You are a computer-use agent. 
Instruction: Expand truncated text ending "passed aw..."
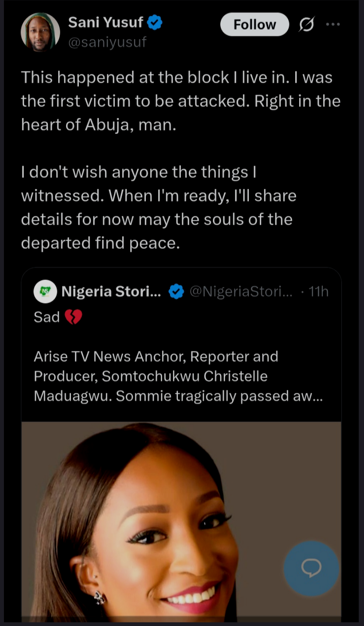pos(312,396)
